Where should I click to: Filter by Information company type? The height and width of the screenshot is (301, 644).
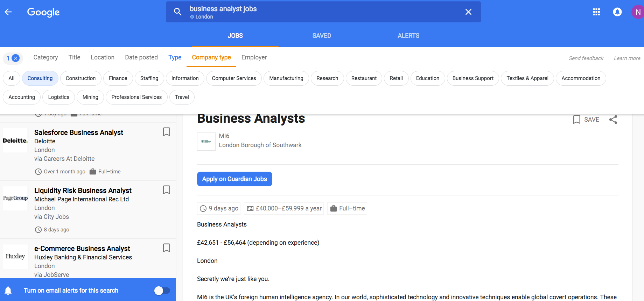185,78
